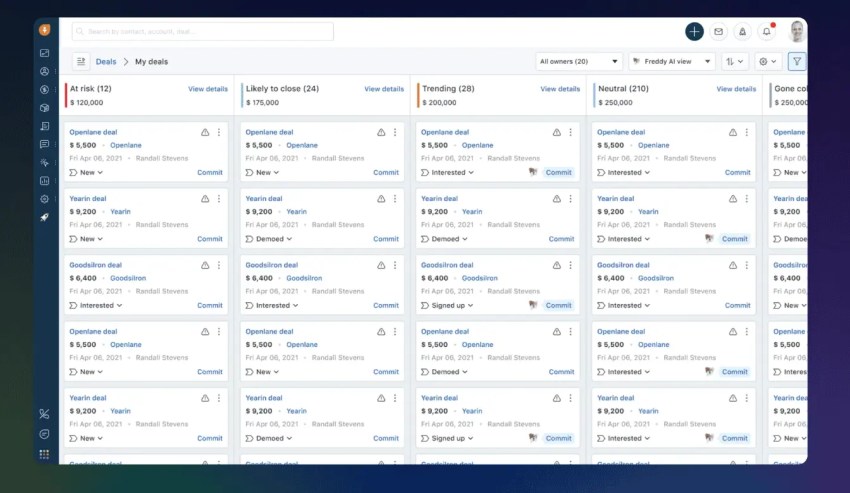The height and width of the screenshot is (493, 850).
Task: Expand the Interested stage dropdown in the At risk column
Action: coord(96,305)
